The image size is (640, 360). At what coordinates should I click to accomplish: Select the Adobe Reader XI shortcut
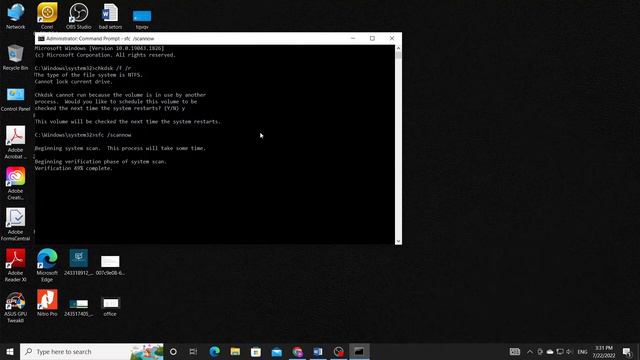click(x=16, y=265)
